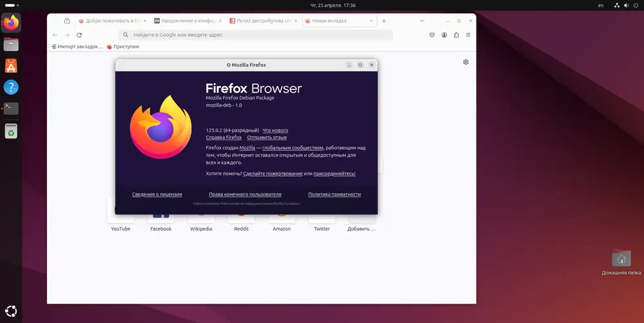Open the 'en' keyboard layout selector
The height and width of the screenshot is (323, 644).
coord(601,5)
